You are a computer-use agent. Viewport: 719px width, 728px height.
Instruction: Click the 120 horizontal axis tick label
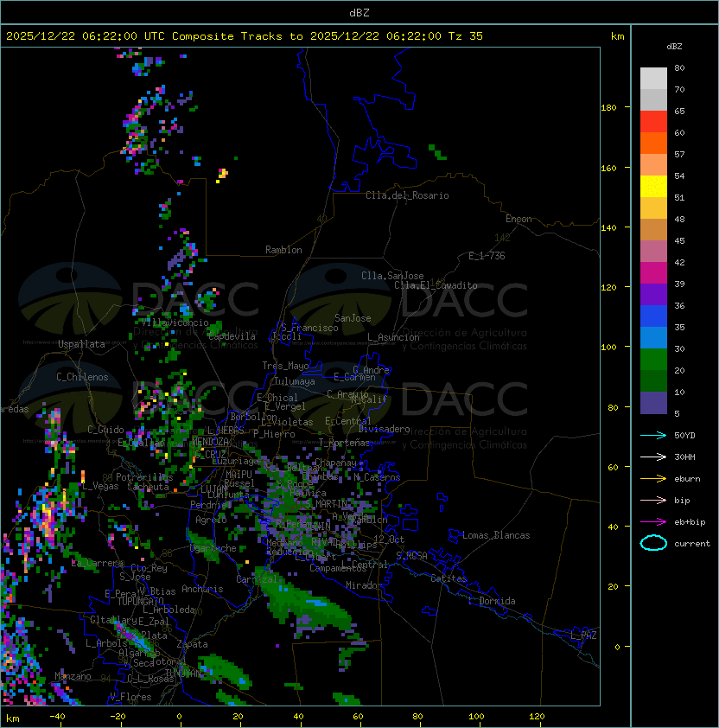point(537,716)
